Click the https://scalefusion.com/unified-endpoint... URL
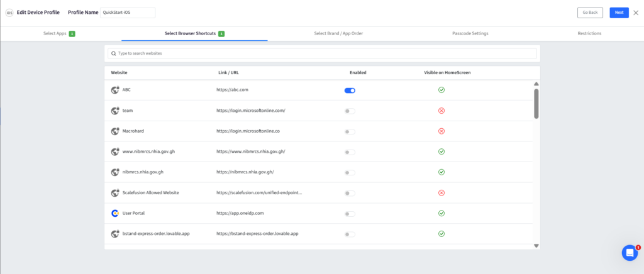The width and height of the screenshot is (644, 274). click(x=259, y=192)
